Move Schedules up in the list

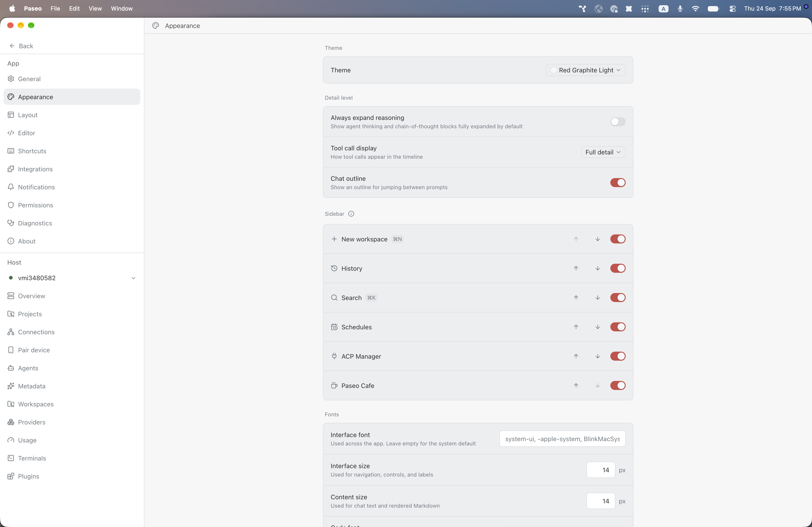576,327
